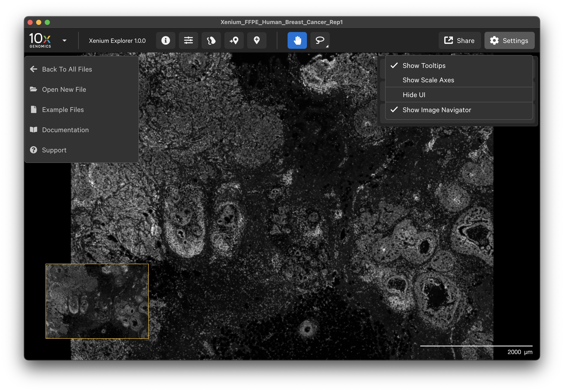Select the hand pan tool
Screen dimensions: 564x392
[297, 40]
